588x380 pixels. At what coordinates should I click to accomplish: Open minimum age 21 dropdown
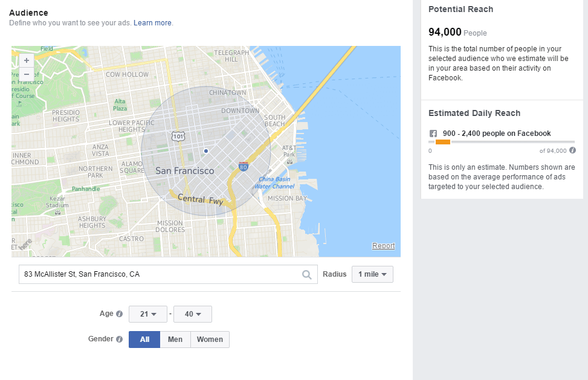click(148, 314)
